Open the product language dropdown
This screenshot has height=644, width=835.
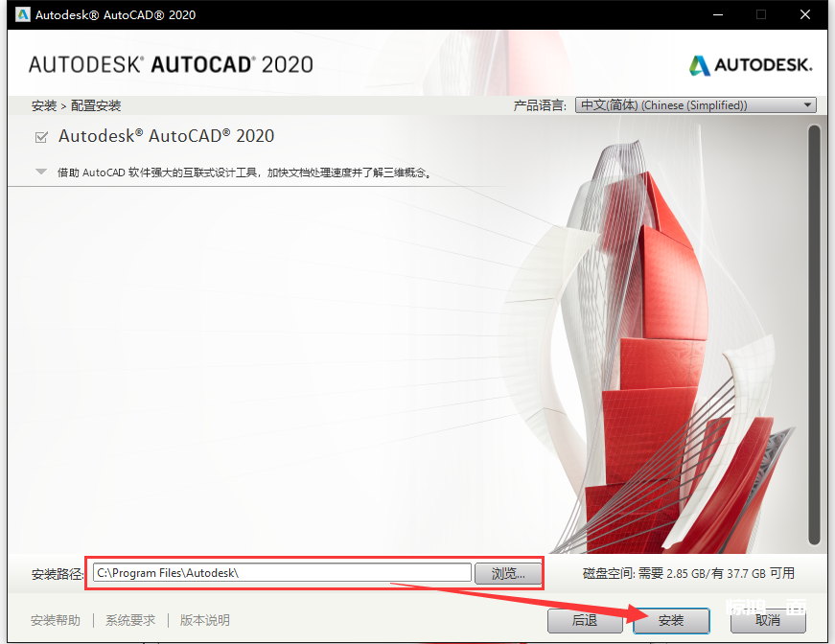click(x=695, y=105)
